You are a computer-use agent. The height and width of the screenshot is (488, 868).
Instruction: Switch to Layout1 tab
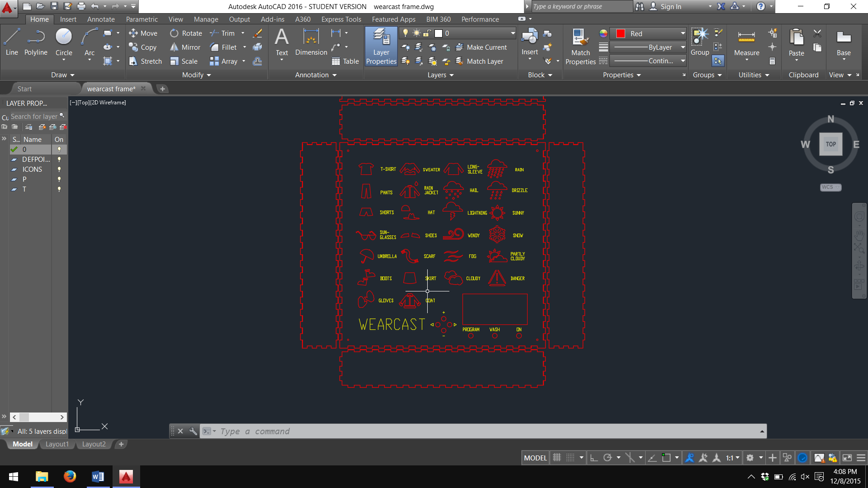tap(57, 444)
